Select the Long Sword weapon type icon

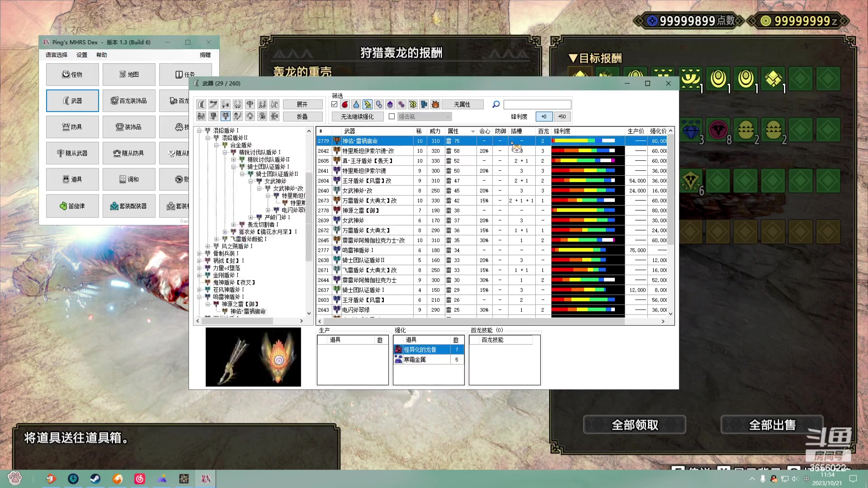[x=213, y=104]
